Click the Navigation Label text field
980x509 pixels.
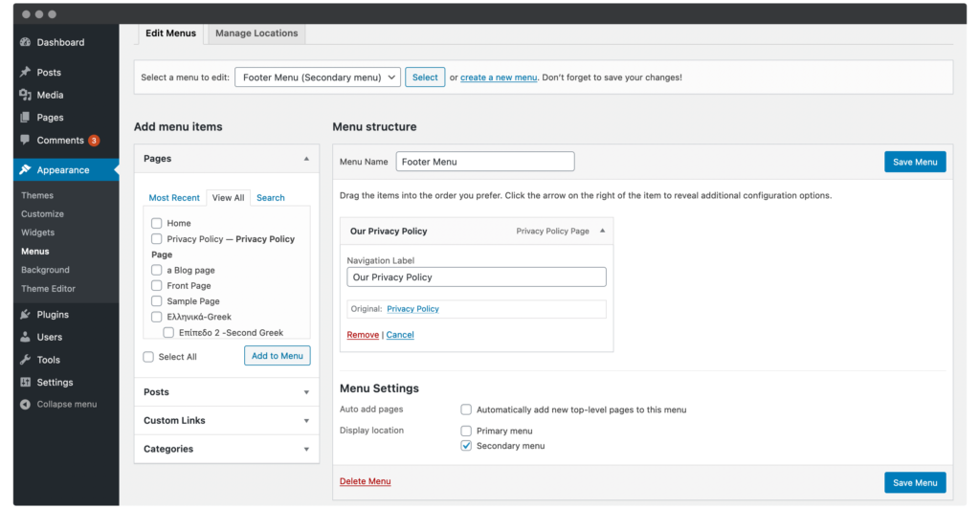[476, 277]
